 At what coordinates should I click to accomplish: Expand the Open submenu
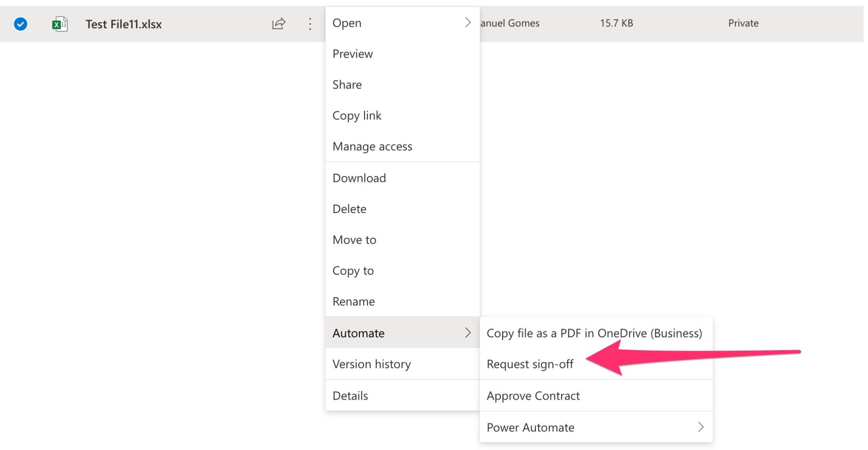[467, 23]
